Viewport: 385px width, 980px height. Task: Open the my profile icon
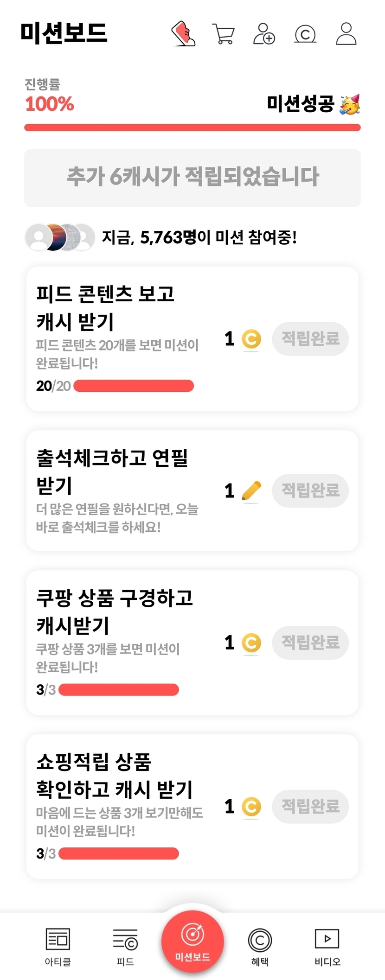click(x=346, y=33)
